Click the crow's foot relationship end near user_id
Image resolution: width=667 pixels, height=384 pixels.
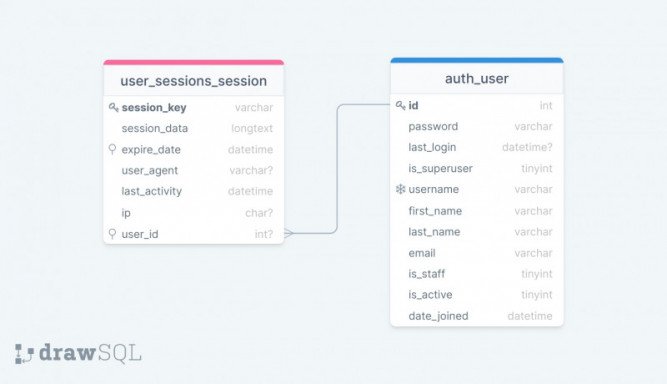(289, 233)
